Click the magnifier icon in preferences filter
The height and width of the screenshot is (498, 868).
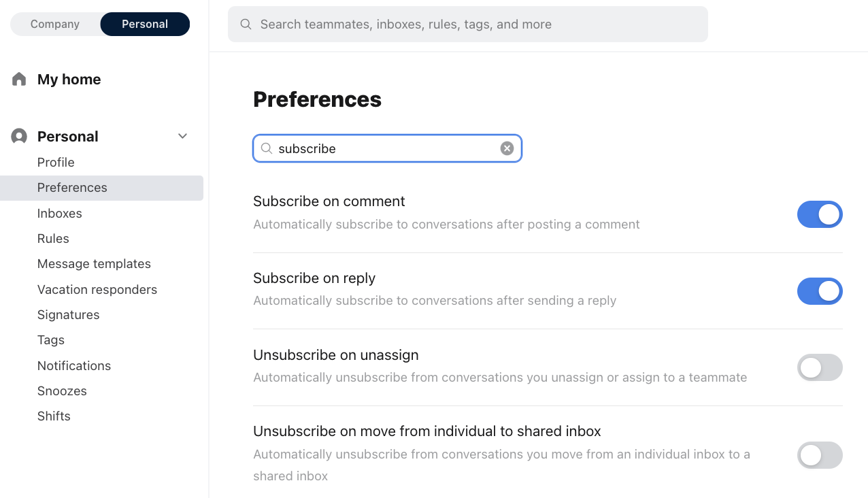pos(267,148)
